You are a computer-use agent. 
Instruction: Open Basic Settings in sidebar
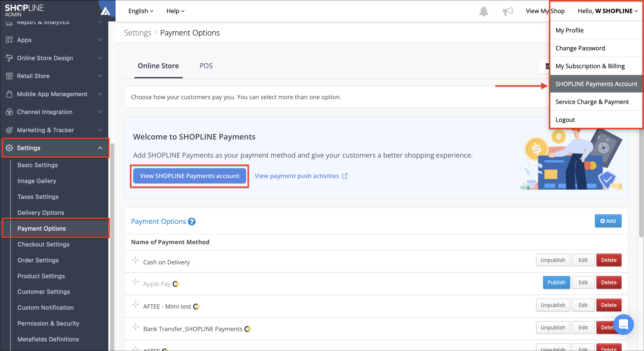[x=38, y=165]
